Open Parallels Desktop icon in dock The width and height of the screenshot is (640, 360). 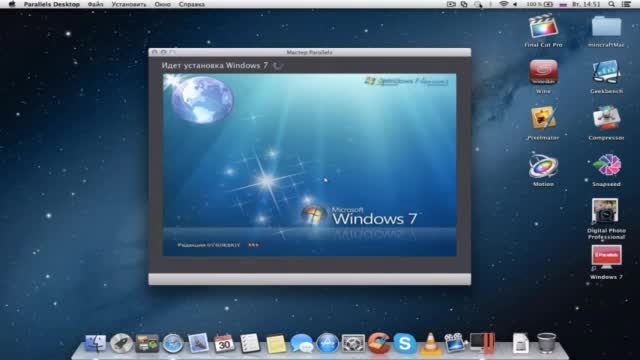click(482, 343)
